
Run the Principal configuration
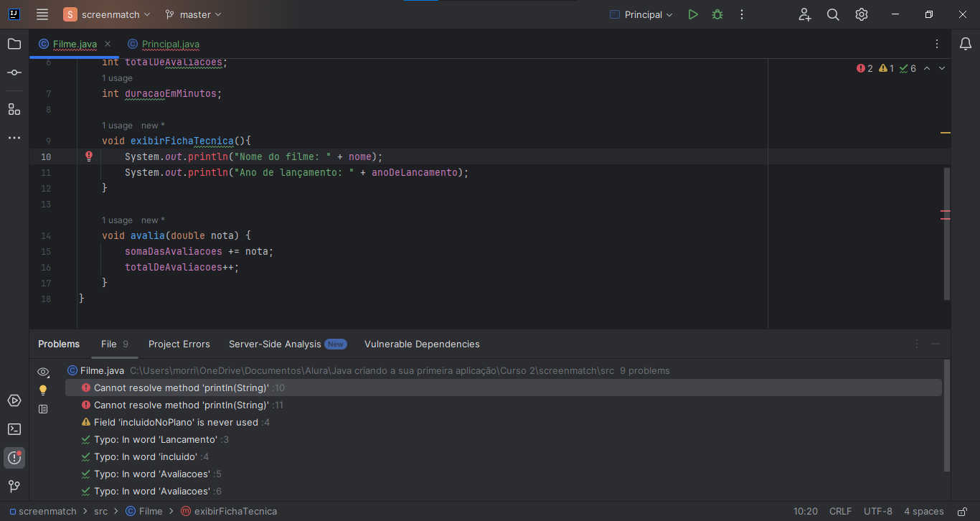692,14
